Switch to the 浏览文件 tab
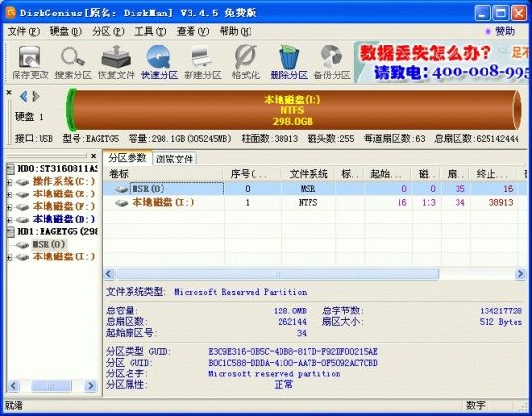The height and width of the screenshot is (416, 532). coord(174,159)
